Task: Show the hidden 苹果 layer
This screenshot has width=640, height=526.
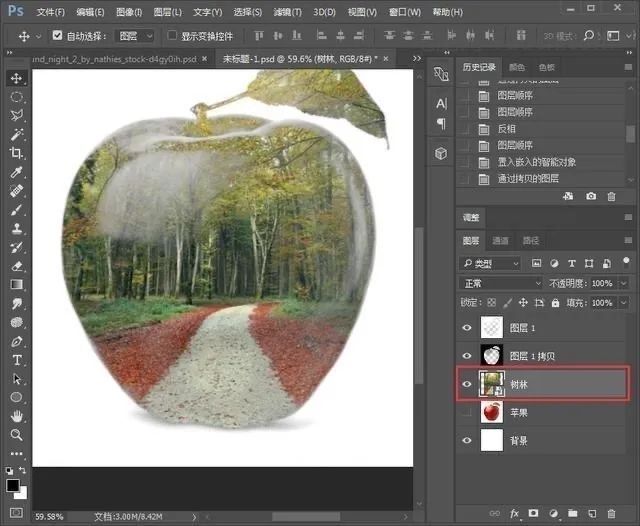Action: pos(466,412)
